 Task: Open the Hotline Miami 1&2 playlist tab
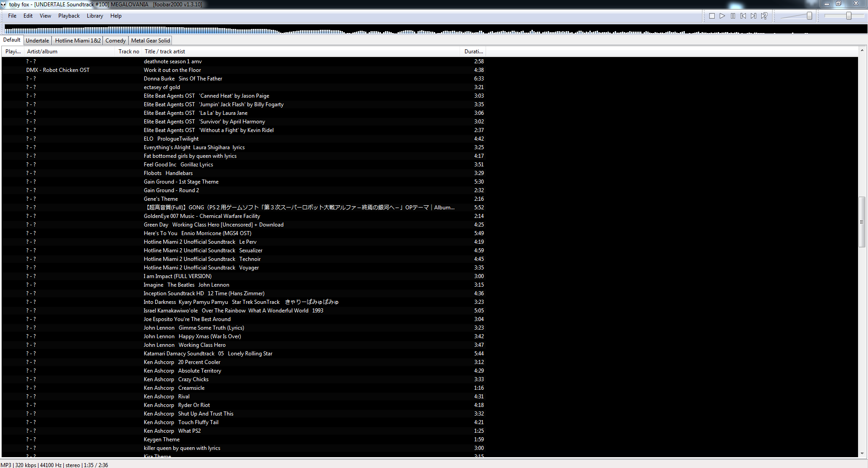(x=78, y=41)
